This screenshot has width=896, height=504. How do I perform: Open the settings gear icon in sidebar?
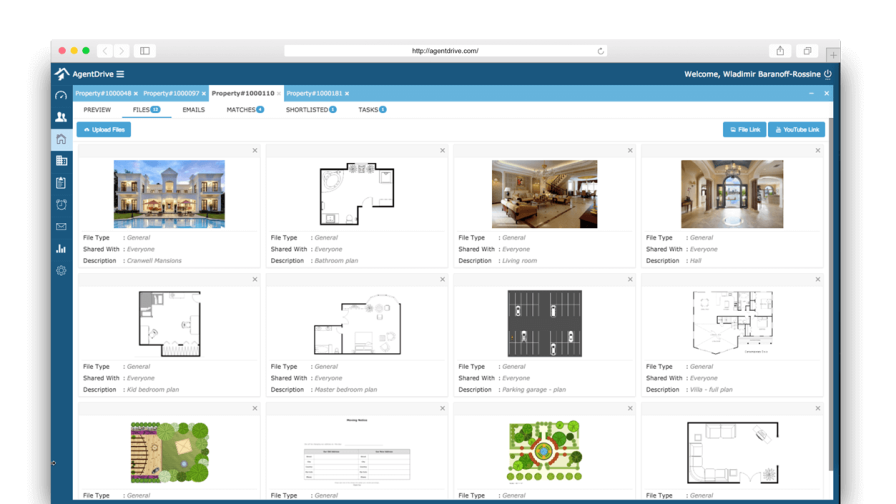(61, 270)
